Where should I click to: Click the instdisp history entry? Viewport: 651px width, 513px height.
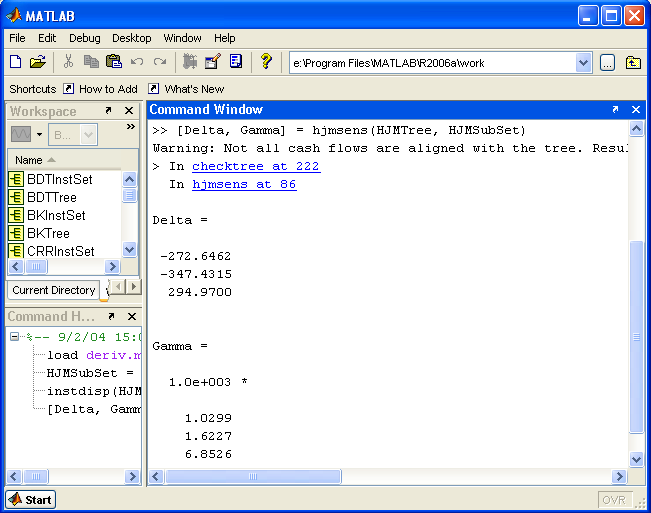coord(94,391)
